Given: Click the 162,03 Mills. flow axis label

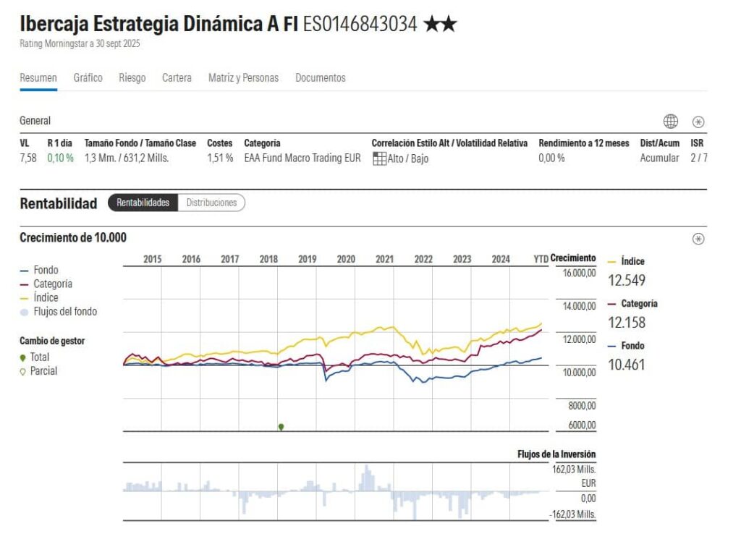Looking at the screenshot, I should pos(574,470).
